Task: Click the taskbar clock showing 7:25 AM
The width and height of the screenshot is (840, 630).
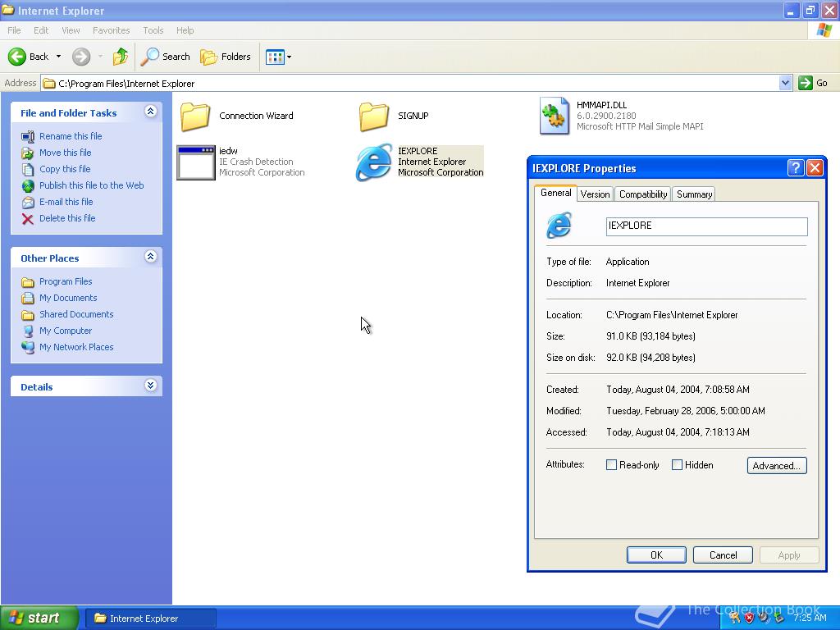Action: pyautogui.click(x=810, y=618)
